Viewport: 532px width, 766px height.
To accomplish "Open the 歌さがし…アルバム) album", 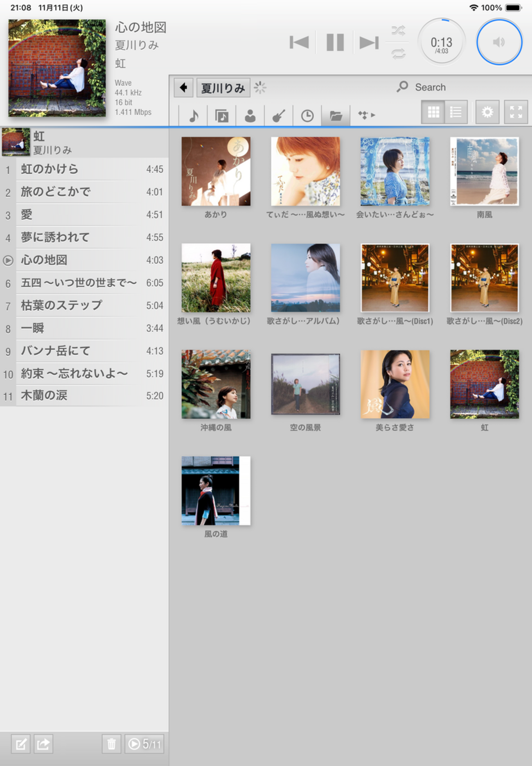I will (x=305, y=278).
